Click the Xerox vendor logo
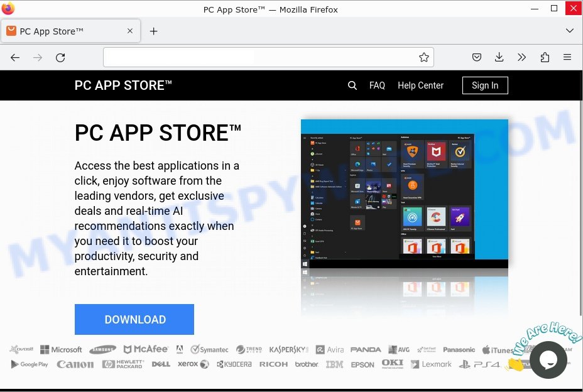The width and height of the screenshot is (583, 392). (x=193, y=364)
